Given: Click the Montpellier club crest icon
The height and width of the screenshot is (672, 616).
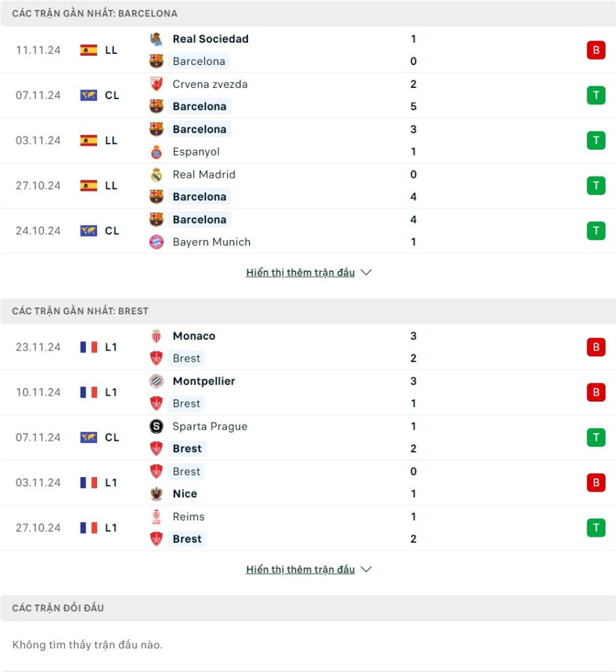Looking at the screenshot, I should 156,381.
